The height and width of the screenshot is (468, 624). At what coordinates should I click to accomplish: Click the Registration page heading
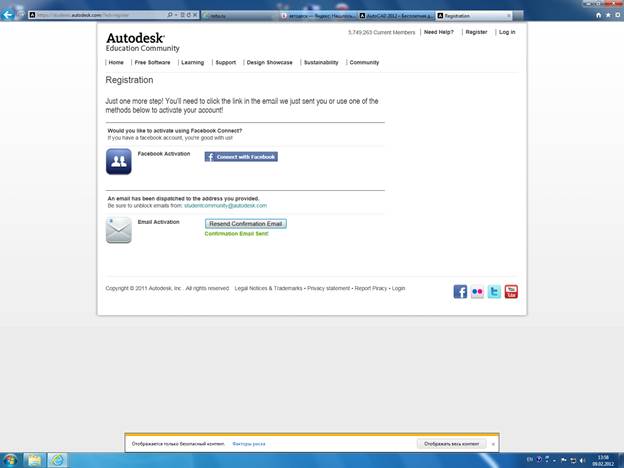[x=129, y=80]
